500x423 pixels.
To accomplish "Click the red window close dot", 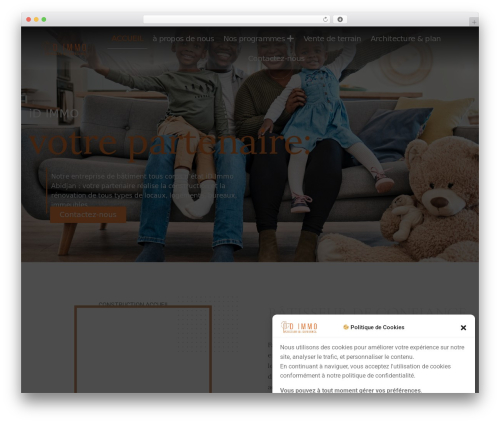I will coord(29,20).
